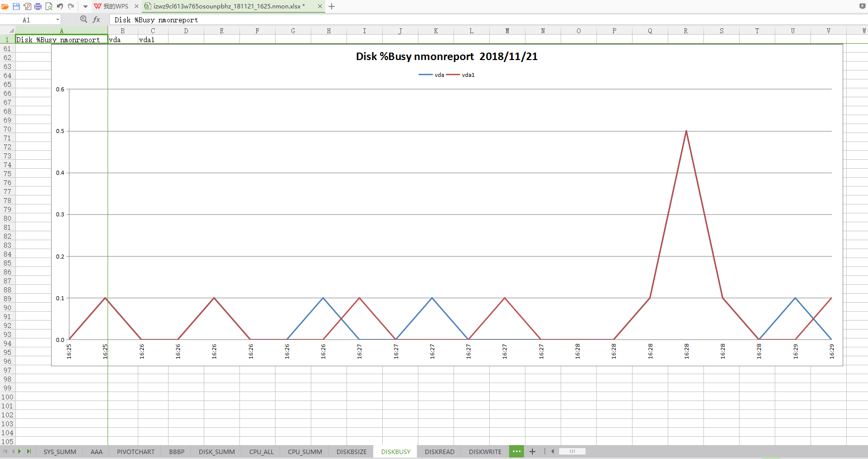Select column R header
The width and height of the screenshot is (868, 459).
(x=686, y=31)
